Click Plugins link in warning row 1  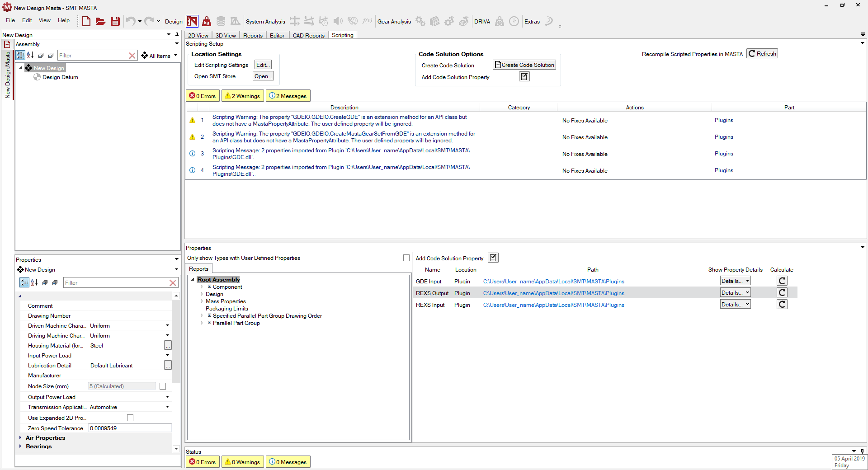point(724,120)
